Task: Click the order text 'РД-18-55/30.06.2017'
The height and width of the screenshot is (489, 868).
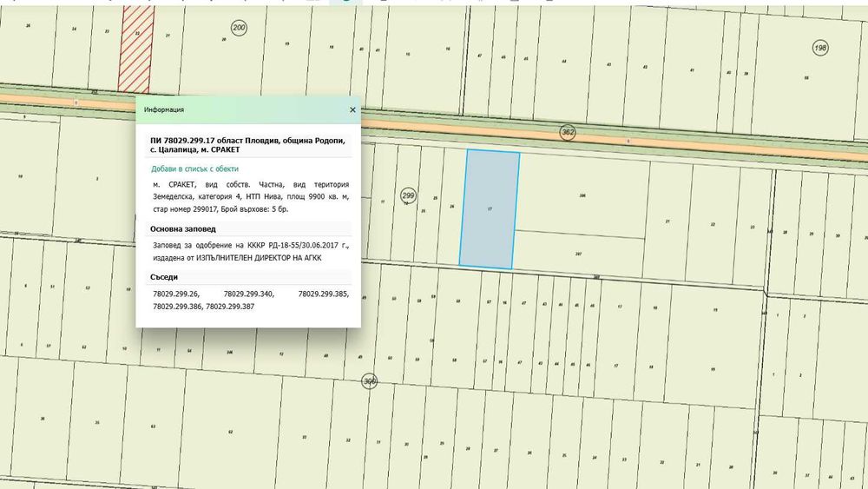Action: coord(305,245)
